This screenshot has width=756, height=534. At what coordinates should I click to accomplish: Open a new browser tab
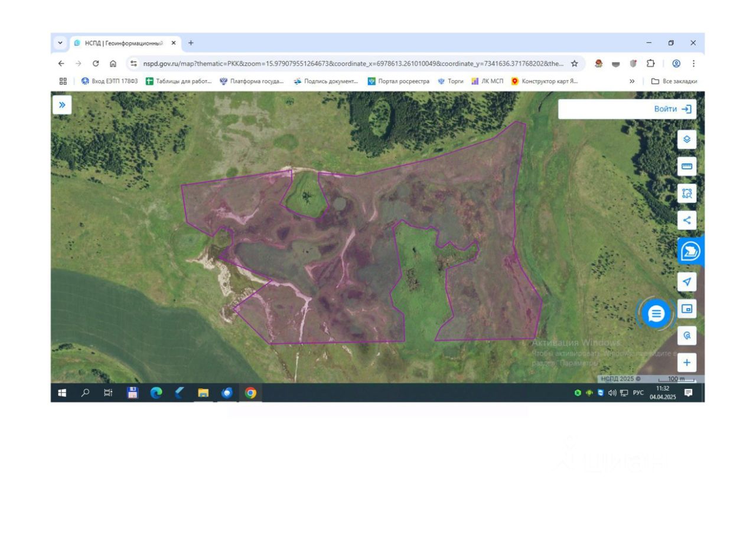pyautogui.click(x=191, y=43)
